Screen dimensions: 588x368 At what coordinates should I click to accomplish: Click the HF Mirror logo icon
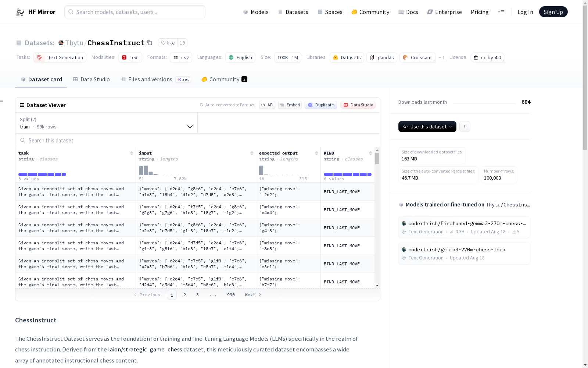(20, 12)
